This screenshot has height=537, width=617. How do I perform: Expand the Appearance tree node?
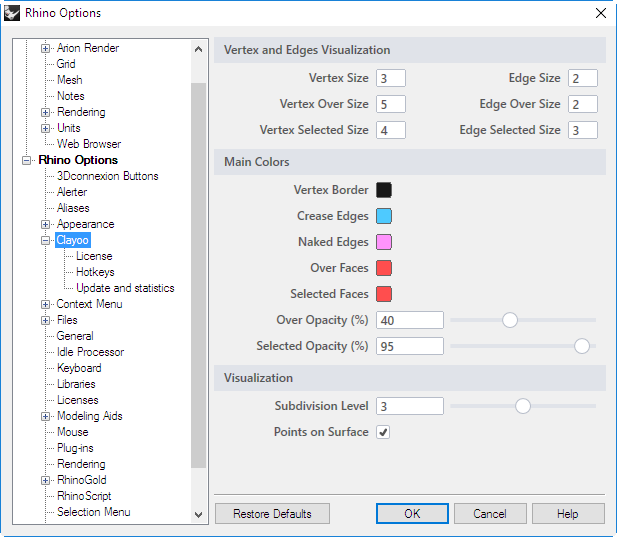tap(45, 224)
